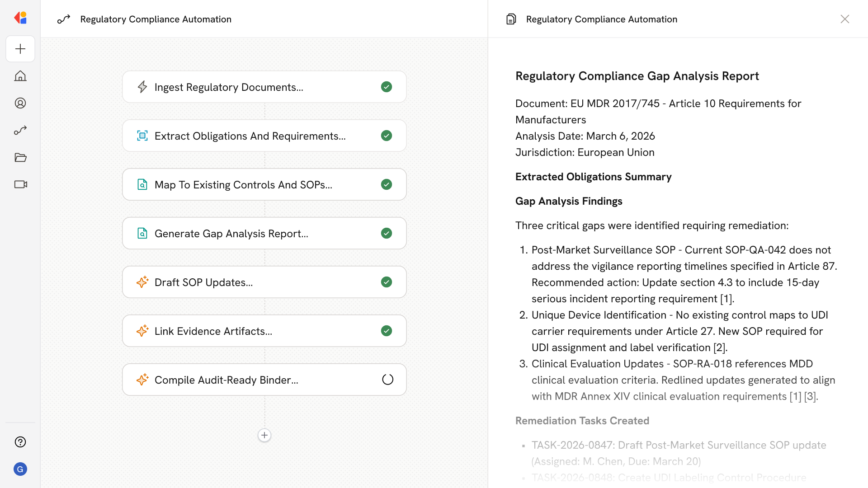Image resolution: width=868 pixels, height=488 pixels.
Task: Click the app logo at top left
Action: (20, 18)
